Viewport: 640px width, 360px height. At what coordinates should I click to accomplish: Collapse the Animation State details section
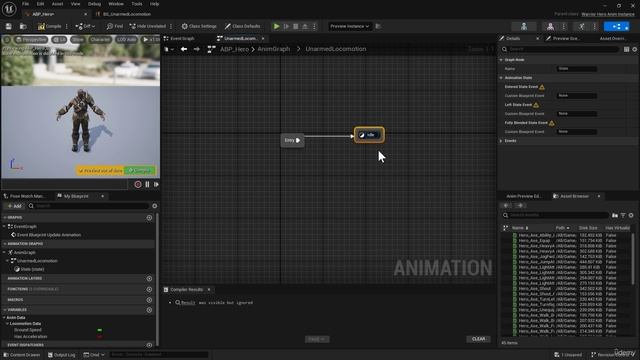coord(501,78)
